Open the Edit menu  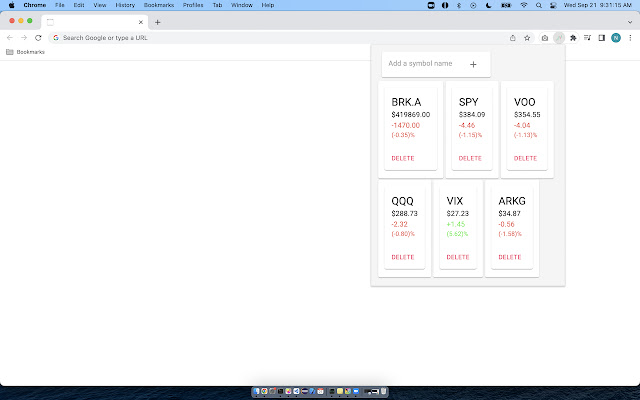point(79,5)
